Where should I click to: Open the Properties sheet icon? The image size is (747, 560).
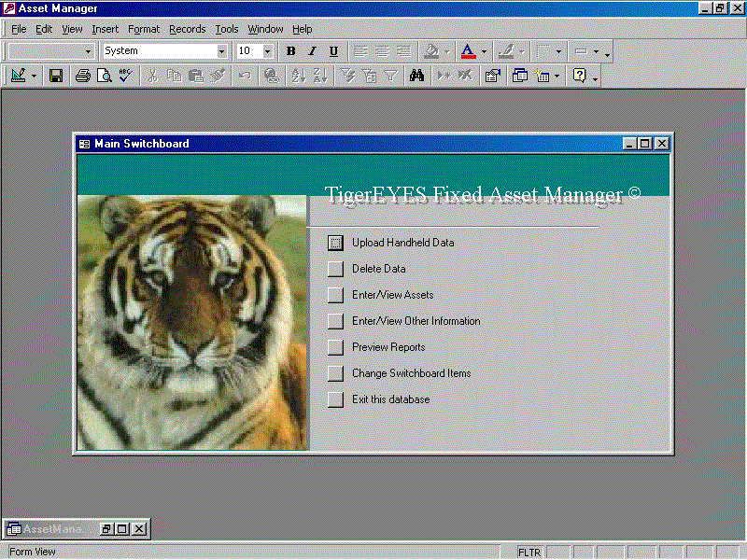493,76
